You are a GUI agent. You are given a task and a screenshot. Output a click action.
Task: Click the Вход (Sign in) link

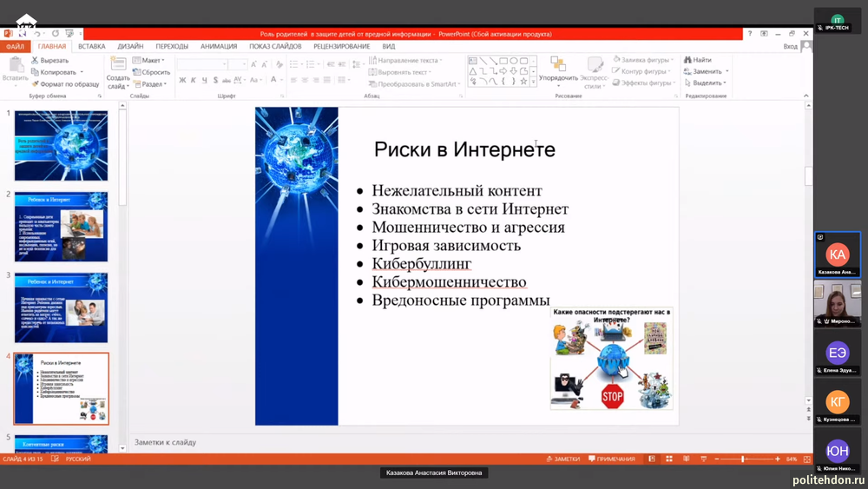point(790,47)
